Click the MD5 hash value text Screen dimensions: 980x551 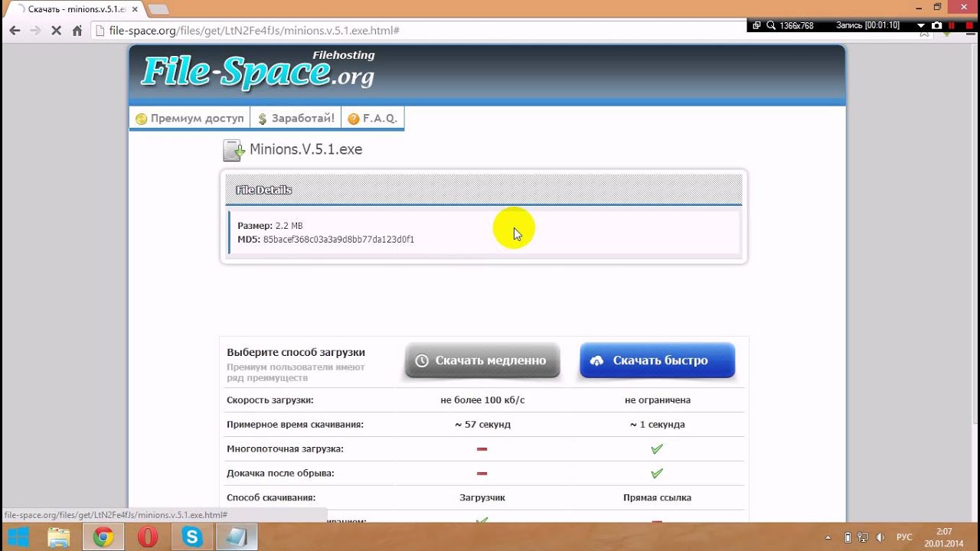click(x=338, y=240)
